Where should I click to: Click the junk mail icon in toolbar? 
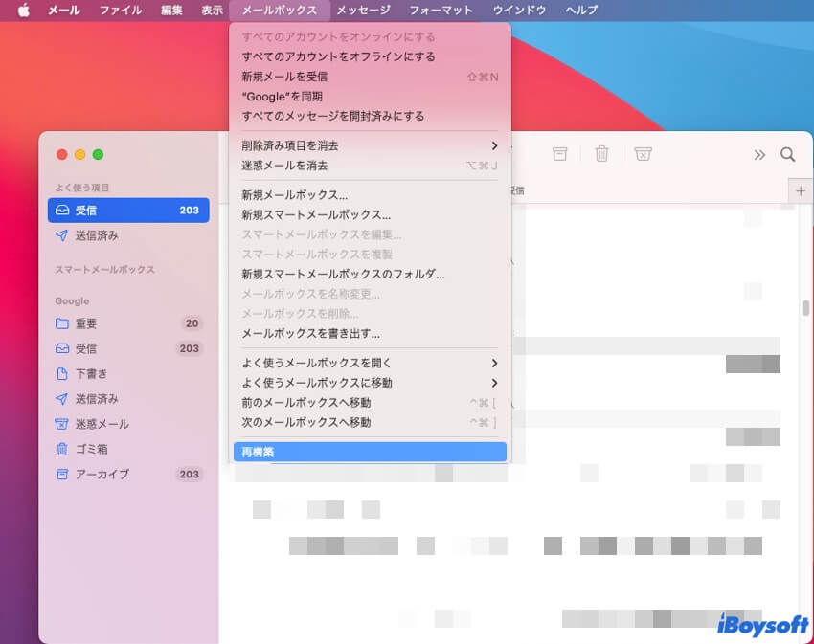pyautogui.click(x=644, y=154)
